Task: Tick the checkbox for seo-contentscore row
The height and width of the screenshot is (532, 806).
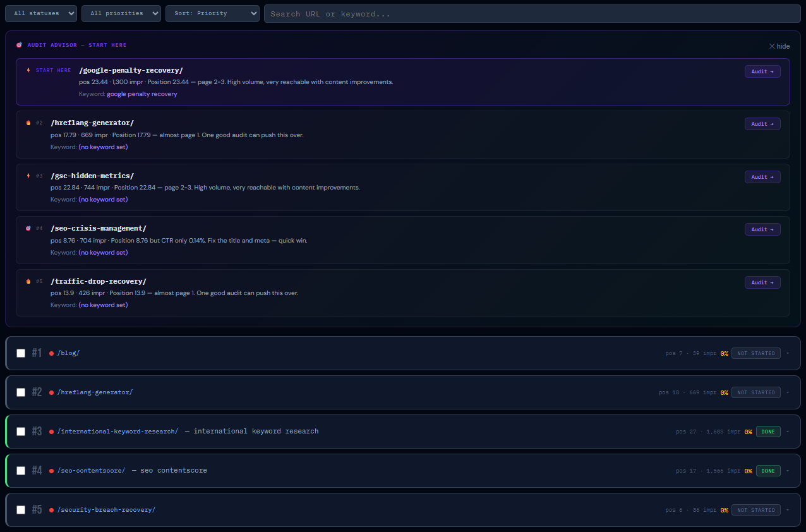Action: tap(21, 471)
